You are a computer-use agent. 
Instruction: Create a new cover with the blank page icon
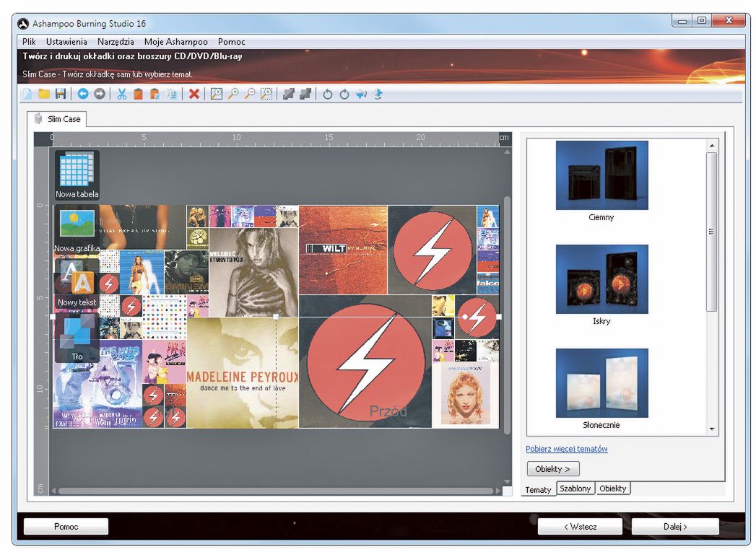(x=28, y=94)
